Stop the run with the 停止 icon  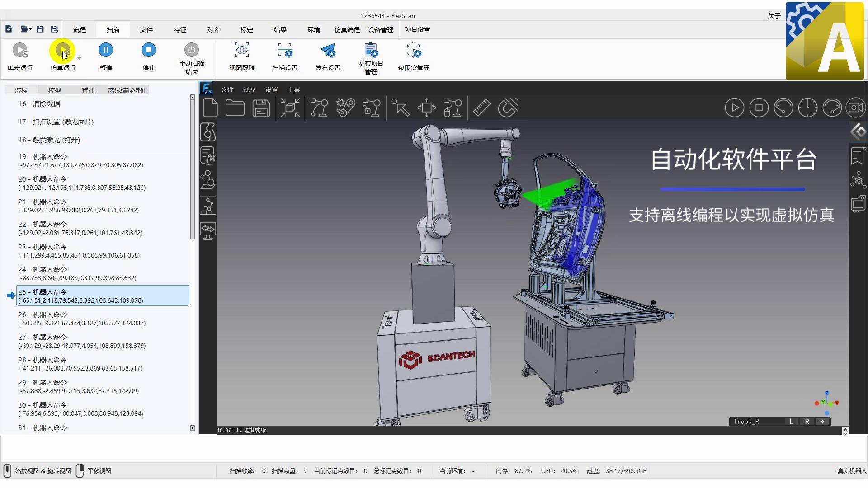click(148, 50)
